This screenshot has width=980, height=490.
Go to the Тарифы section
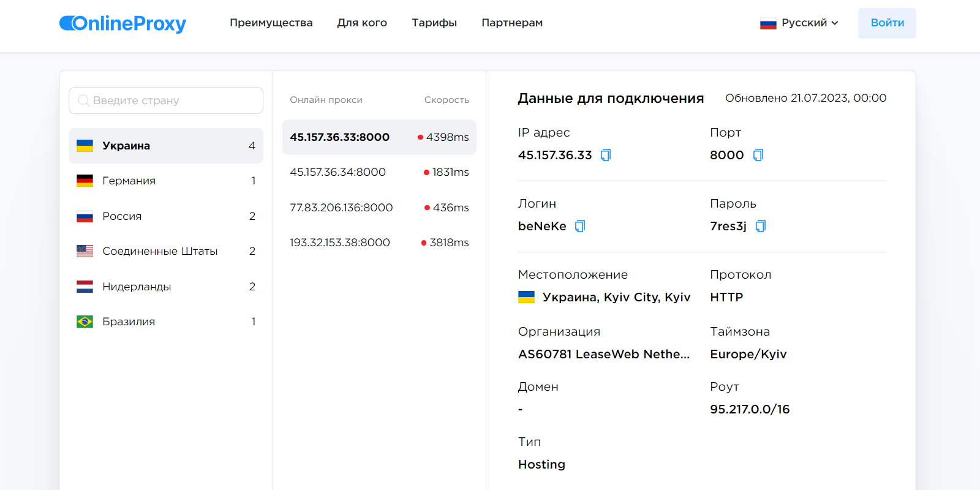point(434,23)
